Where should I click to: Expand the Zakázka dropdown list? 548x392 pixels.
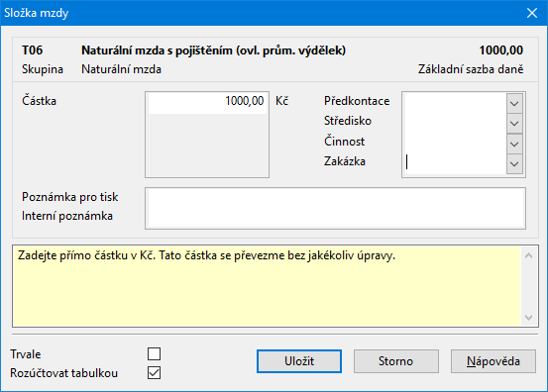pyautogui.click(x=514, y=163)
